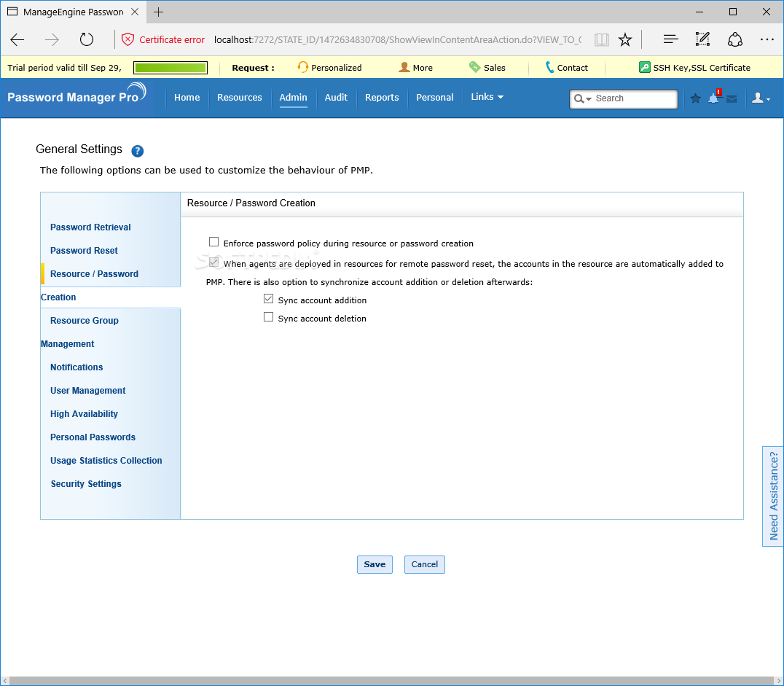Image resolution: width=784 pixels, height=686 pixels.
Task: Add page to favorites star in address bar
Action: 625,39
